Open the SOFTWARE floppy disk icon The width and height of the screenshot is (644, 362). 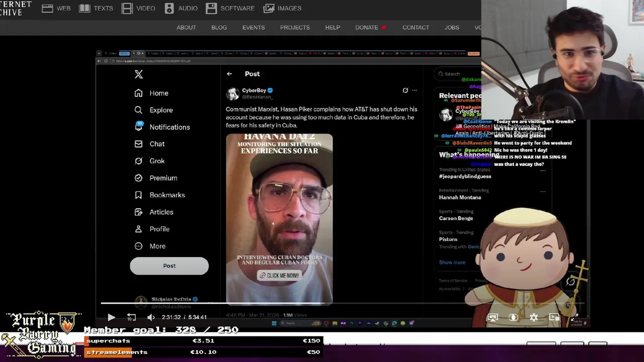coord(211,8)
